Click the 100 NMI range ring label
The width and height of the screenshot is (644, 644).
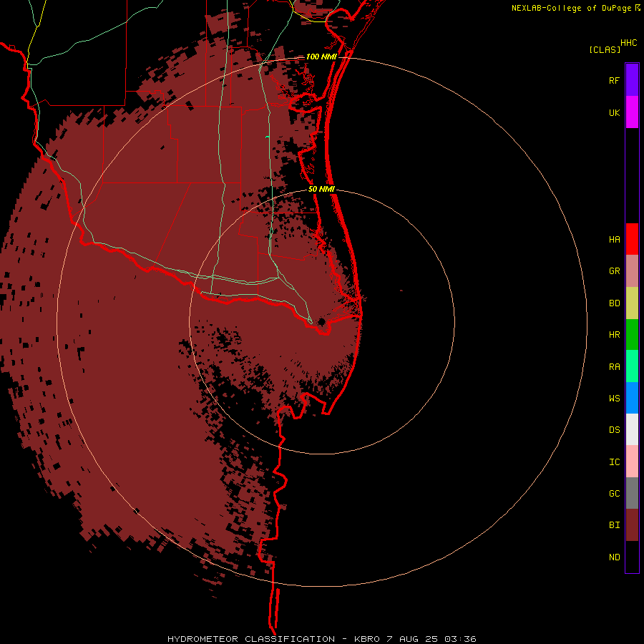(321, 57)
